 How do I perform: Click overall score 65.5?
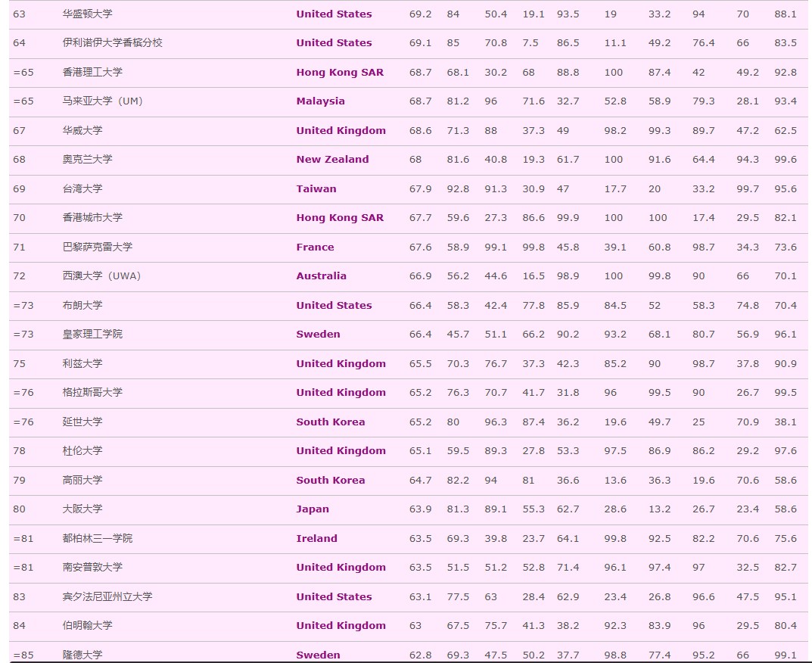click(x=420, y=363)
